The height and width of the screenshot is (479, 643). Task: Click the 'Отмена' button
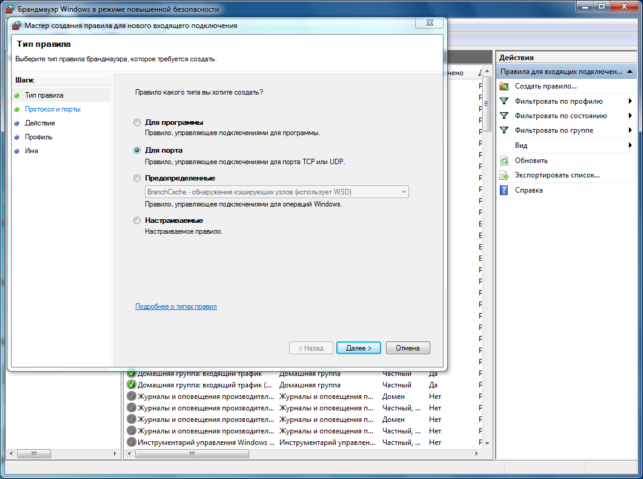click(x=408, y=348)
